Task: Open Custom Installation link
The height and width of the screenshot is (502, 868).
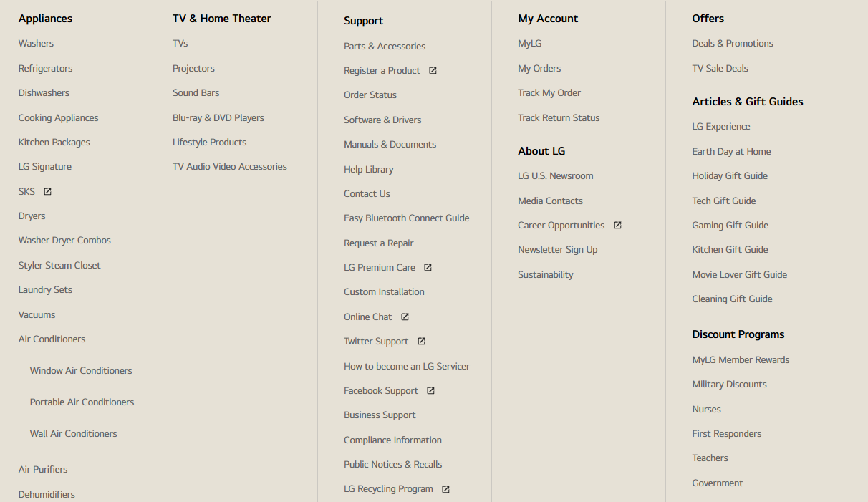Action: pyautogui.click(x=384, y=292)
